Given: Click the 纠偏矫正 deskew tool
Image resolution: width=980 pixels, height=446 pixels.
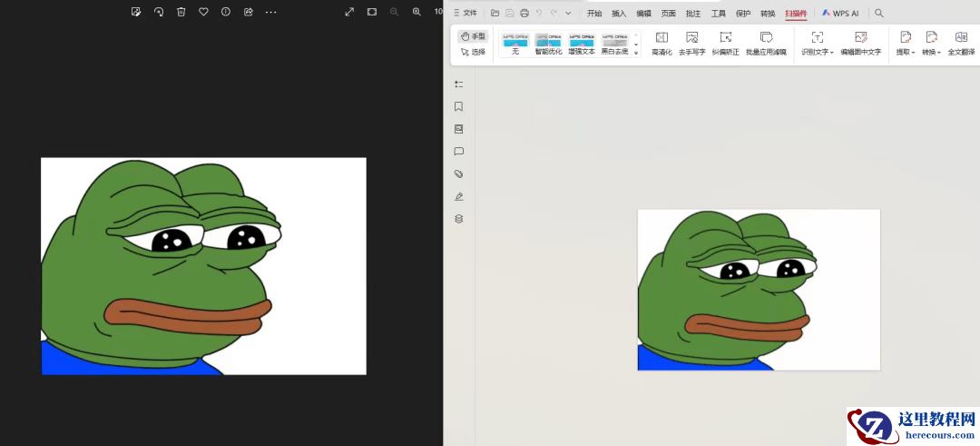Looking at the screenshot, I should click(725, 43).
